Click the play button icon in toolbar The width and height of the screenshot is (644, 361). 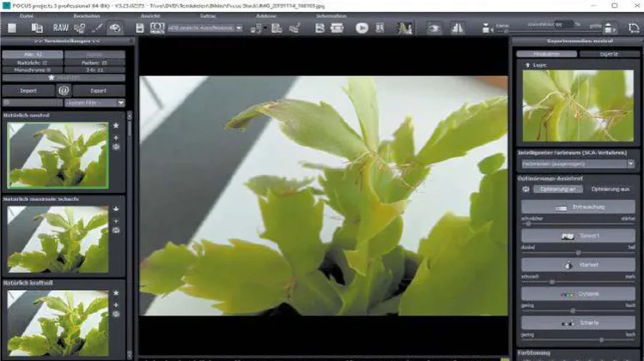tap(361, 27)
